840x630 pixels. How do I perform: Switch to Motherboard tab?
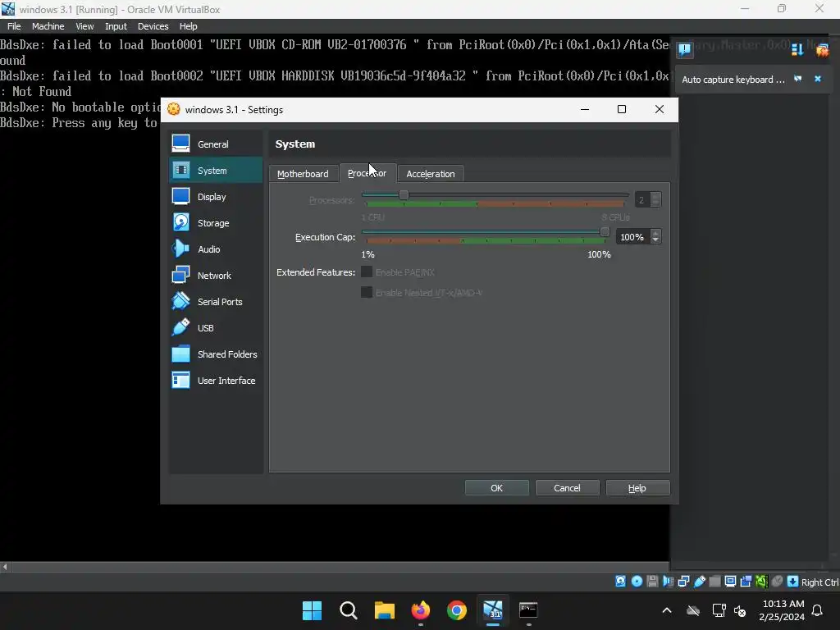tap(303, 174)
